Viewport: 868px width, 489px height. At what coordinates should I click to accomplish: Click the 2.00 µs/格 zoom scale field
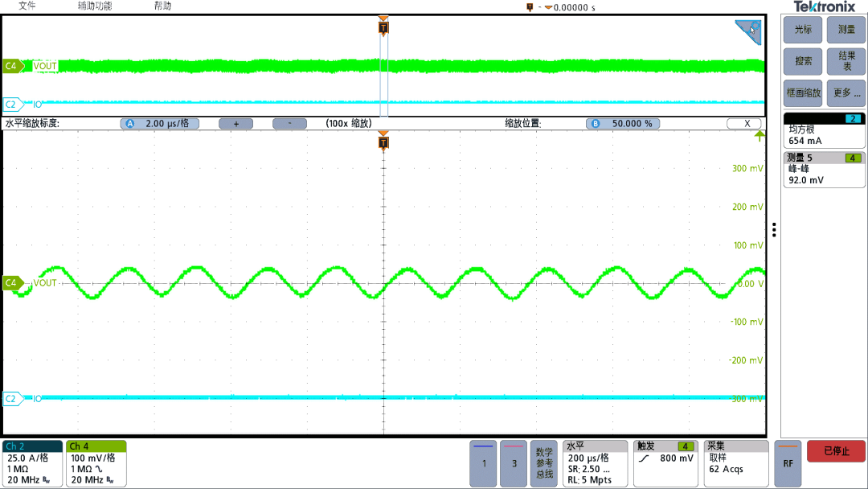coord(160,124)
